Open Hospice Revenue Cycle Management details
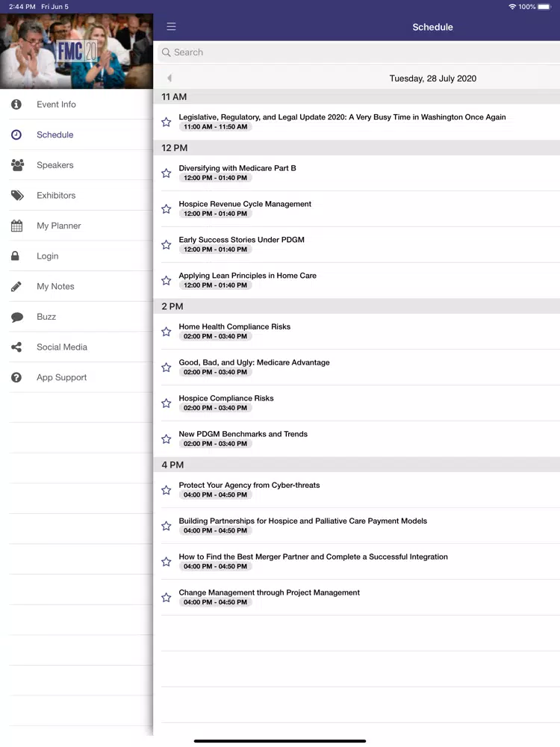 (357, 208)
